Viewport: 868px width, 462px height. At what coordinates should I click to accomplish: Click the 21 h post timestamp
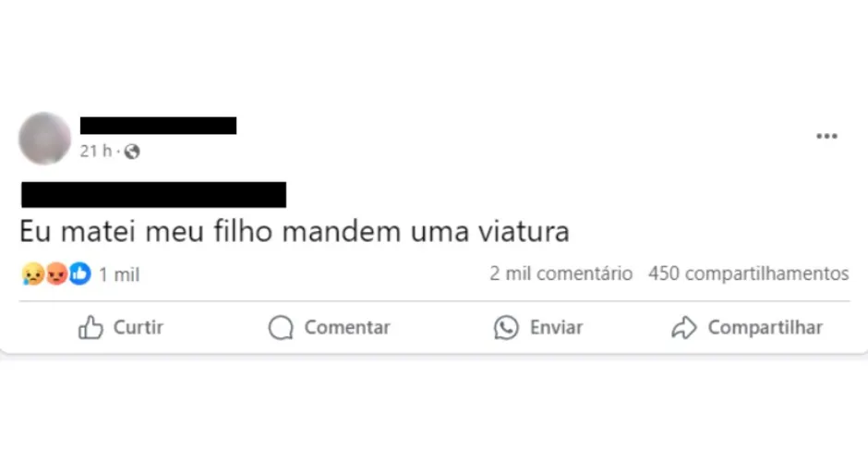click(96, 151)
